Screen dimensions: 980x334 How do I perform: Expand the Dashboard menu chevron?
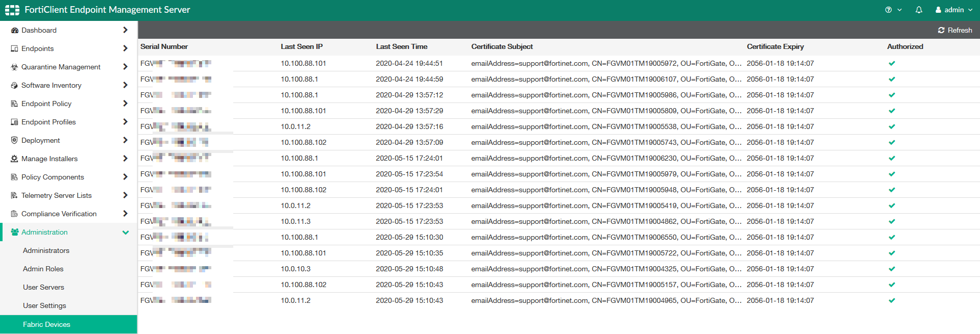125,30
